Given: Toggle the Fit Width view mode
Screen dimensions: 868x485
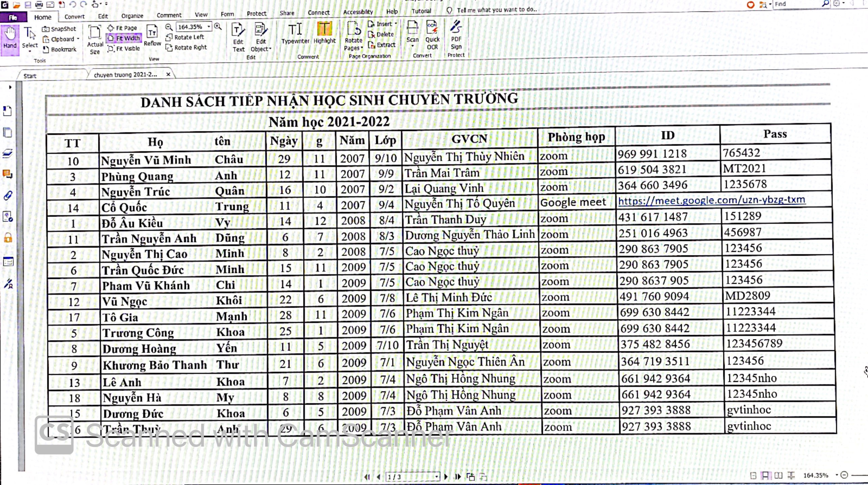Looking at the screenshot, I should 124,38.
